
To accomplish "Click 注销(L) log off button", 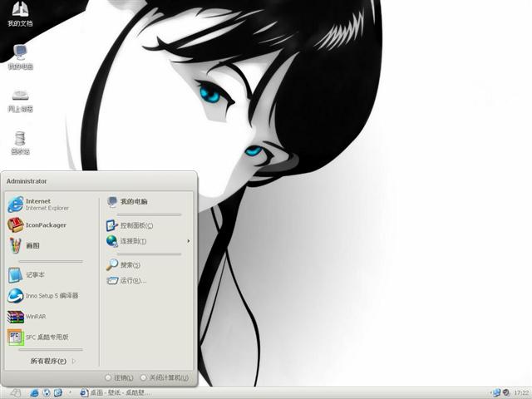I will coord(119,377).
